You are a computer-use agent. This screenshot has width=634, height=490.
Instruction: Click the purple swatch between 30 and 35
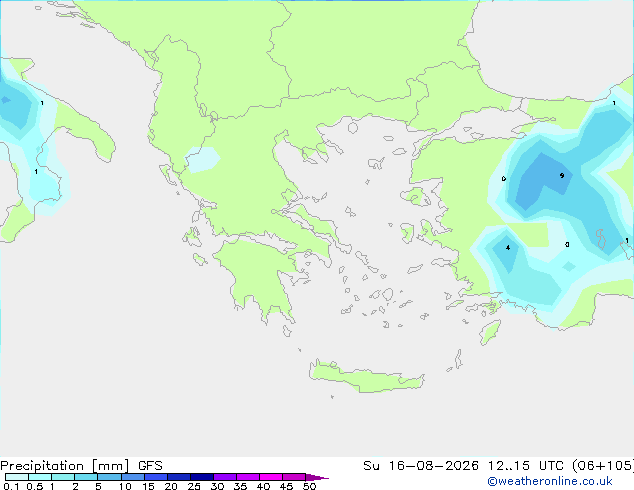225,477
